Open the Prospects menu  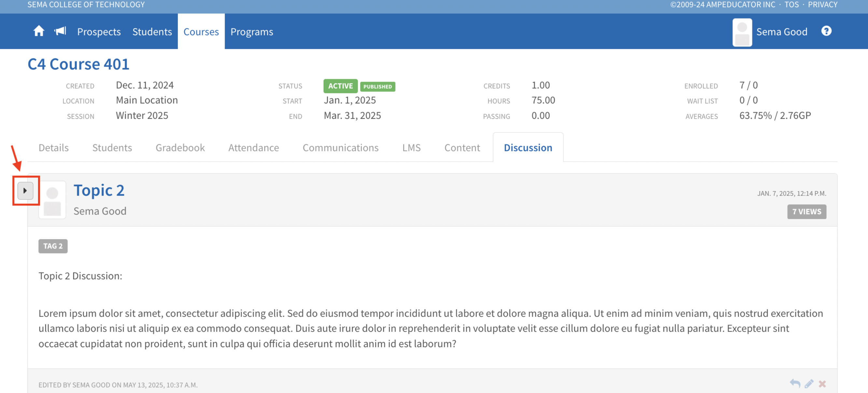click(99, 32)
